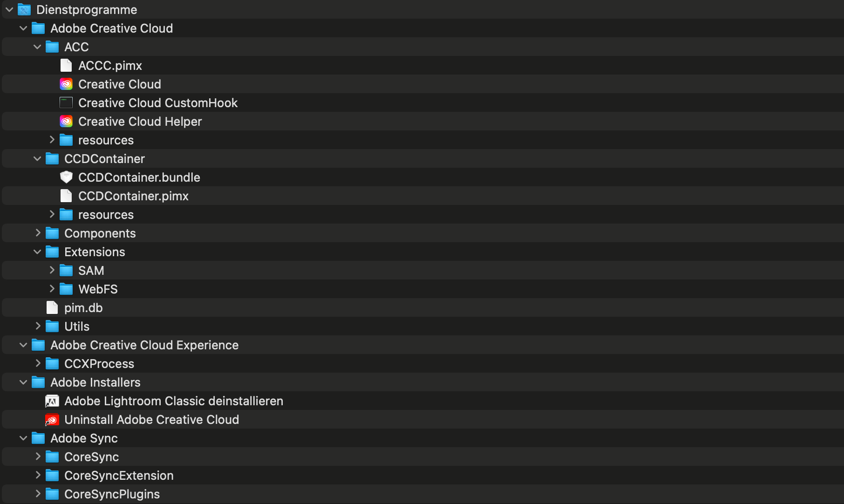Select the Creative Cloud app icon
The height and width of the screenshot is (504, 844).
coord(66,84)
